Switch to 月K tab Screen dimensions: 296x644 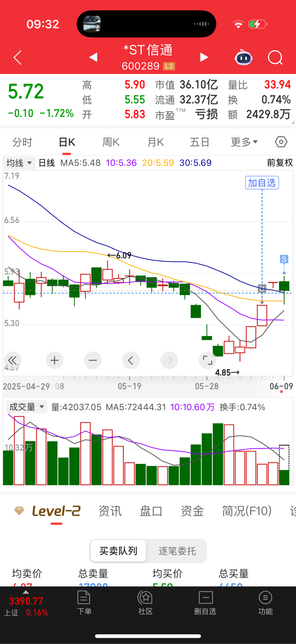click(x=156, y=142)
